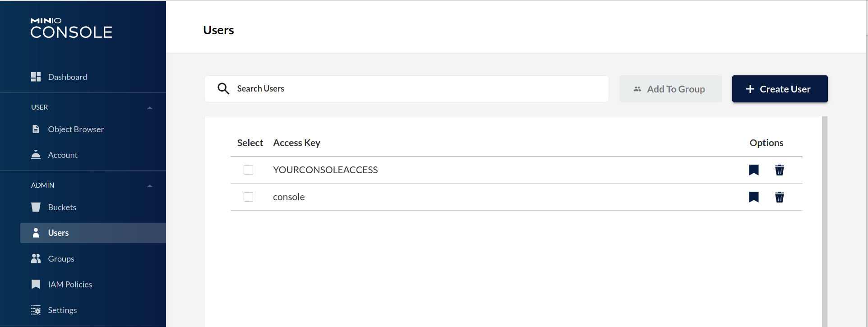This screenshot has height=327, width=868.
Task: Open the Groups menu entry
Action: 61,258
